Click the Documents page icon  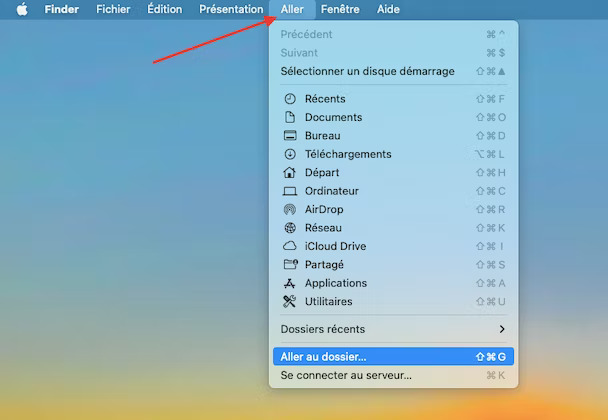coord(290,117)
